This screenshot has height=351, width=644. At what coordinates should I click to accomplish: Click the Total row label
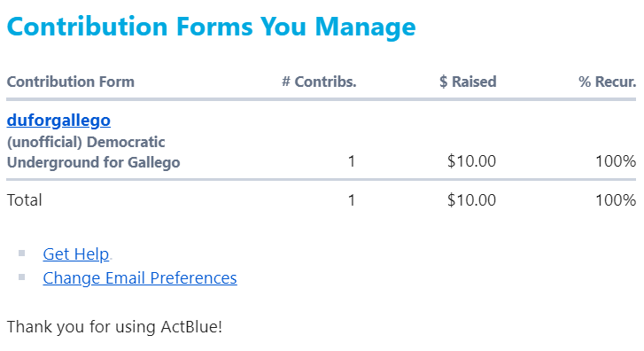(25, 200)
